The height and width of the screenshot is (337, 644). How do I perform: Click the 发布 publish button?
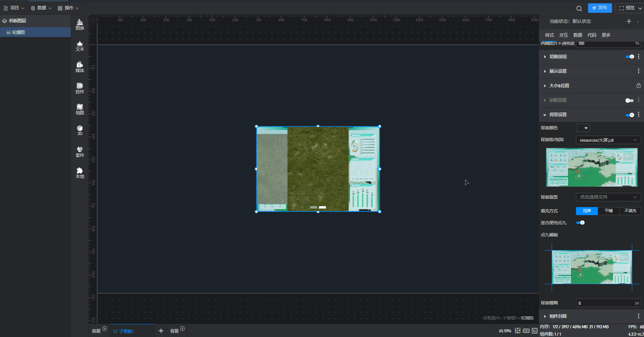coord(600,8)
